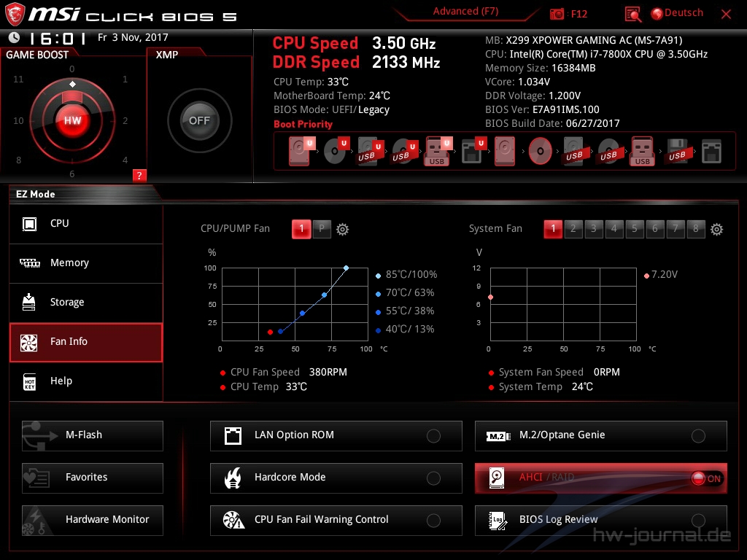Click the fan warning icon of CPU Fan Fail
The image size is (747, 560).
click(x=233, y=520)
